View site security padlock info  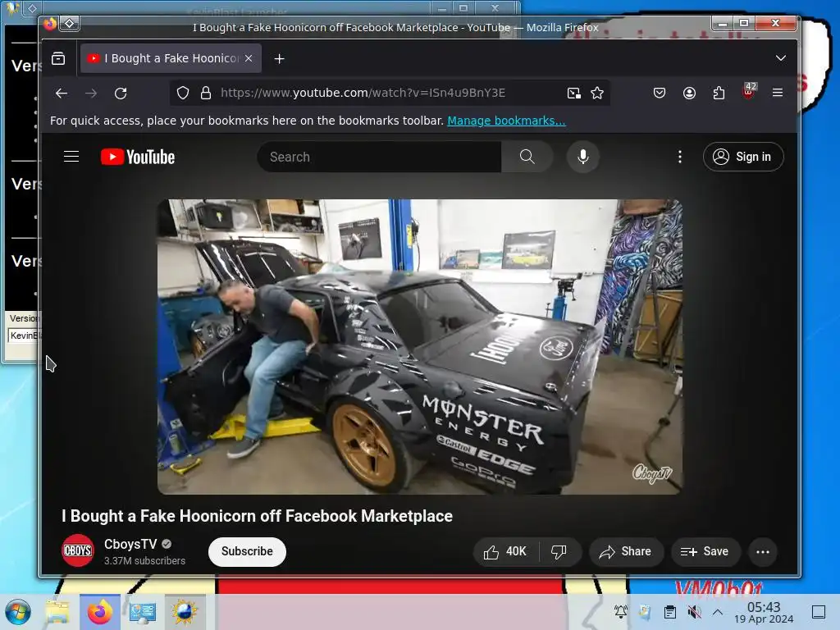pyautogui.click(x=206, y=94)
